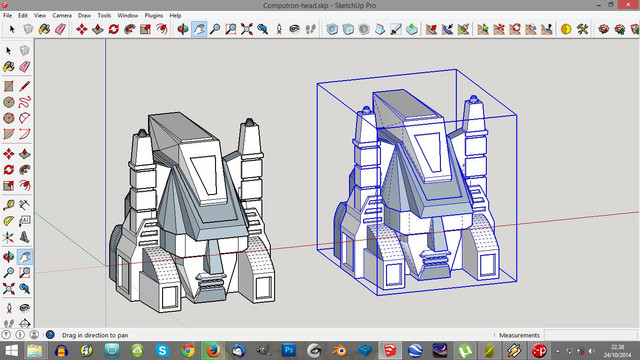Image resolution: width=640 pixels, height=360 pixels.
Task: Pick the Eraser in the horizontal toolbar
Action: (x=60, y=29)
